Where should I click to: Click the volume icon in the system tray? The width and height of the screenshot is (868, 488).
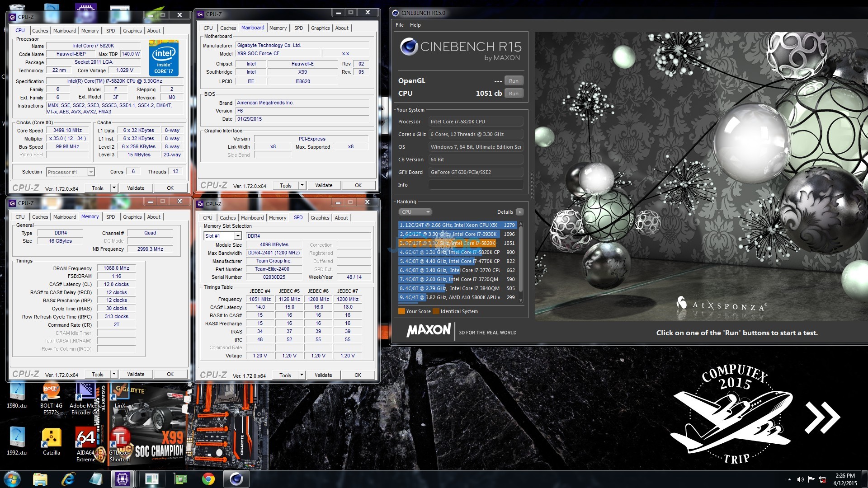pos(800,479)
